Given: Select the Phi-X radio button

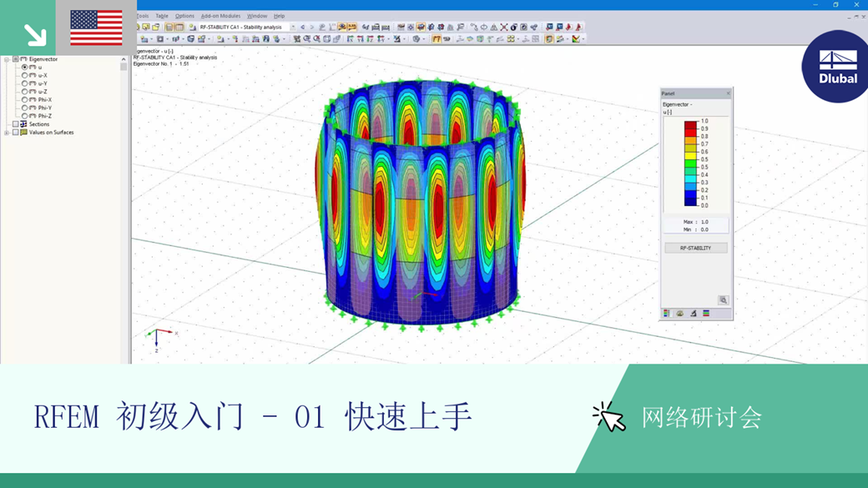Looking at the screenshot, I should point(24,100).
